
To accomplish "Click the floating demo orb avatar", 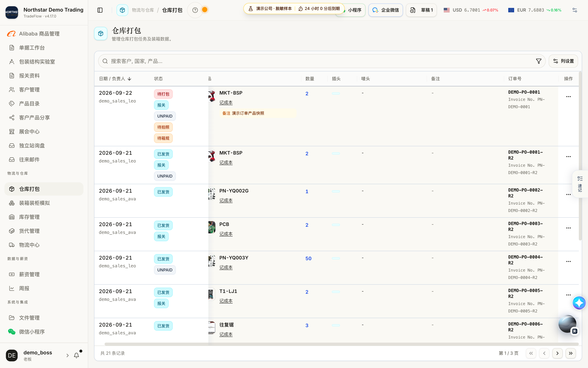I will click(x=567, y=324).
